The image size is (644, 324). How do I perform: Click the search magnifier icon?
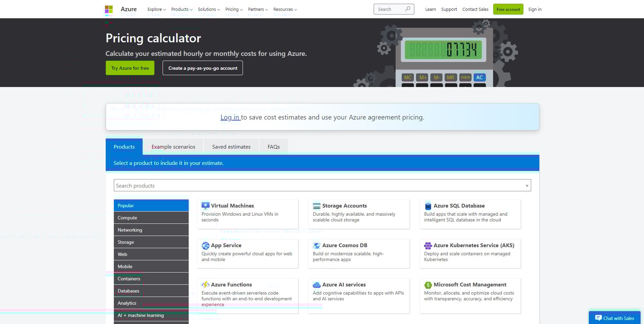coord(408,9)
